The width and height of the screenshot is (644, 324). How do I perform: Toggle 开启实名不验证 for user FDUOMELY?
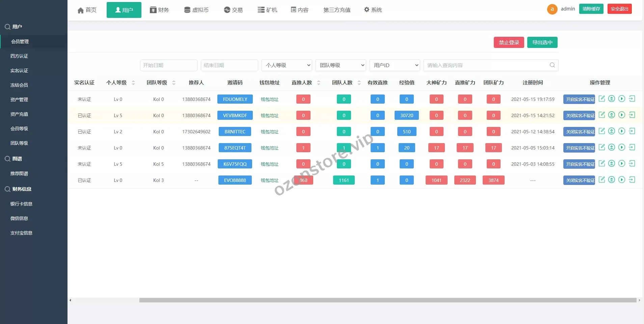click(x=579, y=99)
